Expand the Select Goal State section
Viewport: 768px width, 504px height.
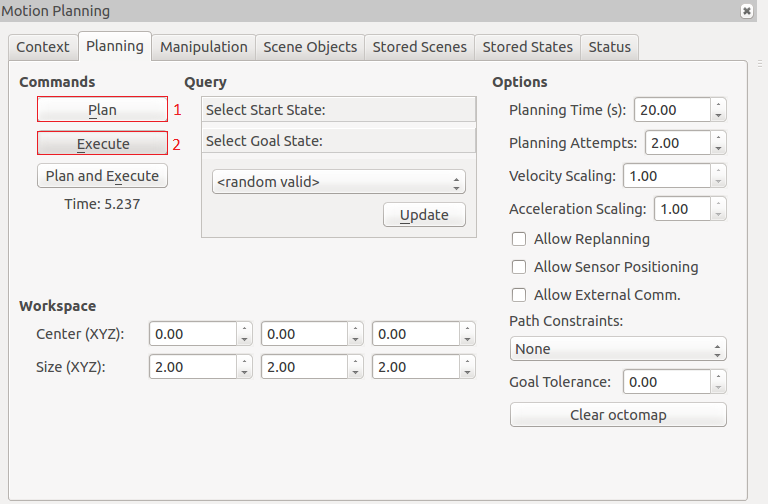pos(338,141)
